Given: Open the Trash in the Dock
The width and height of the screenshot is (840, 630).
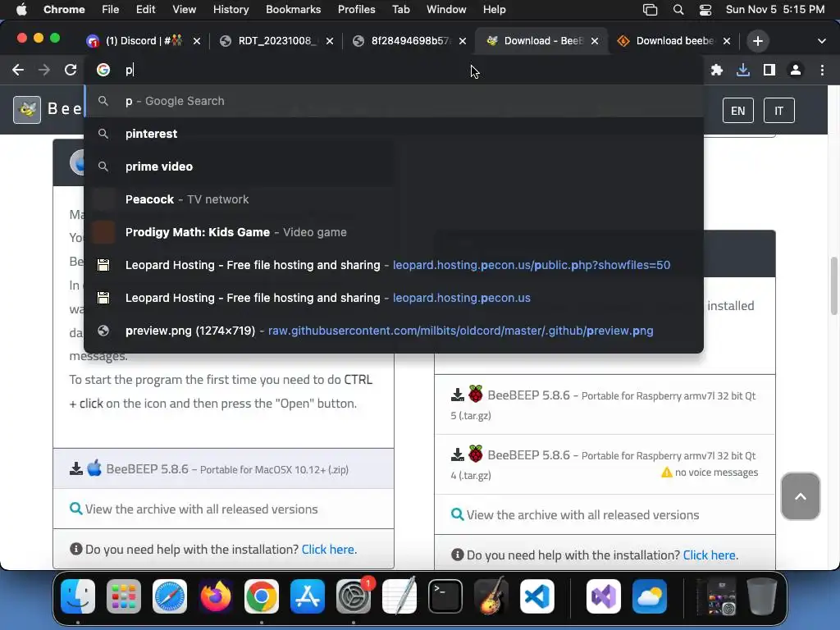Looking at the screenshot, I should coord(762,596).
